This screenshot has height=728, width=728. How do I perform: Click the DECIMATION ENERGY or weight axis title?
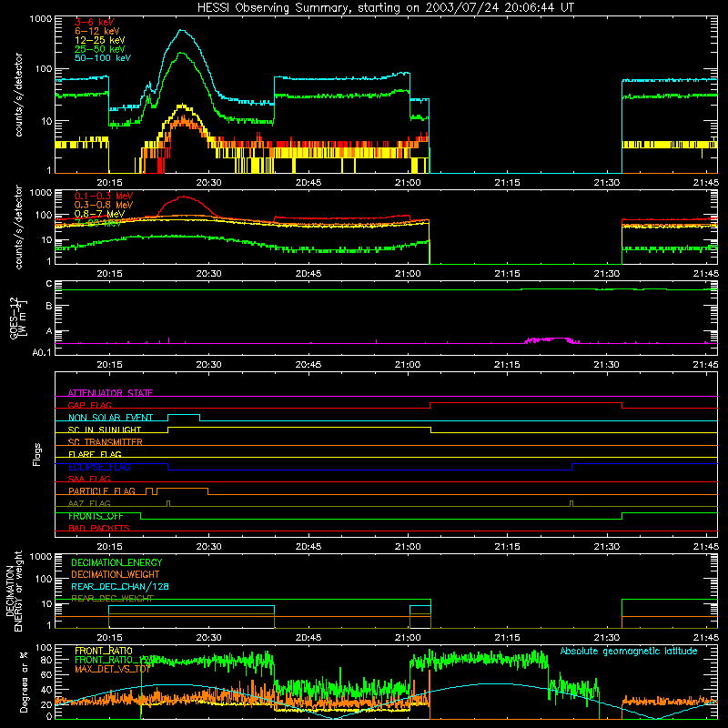point(15,591)
